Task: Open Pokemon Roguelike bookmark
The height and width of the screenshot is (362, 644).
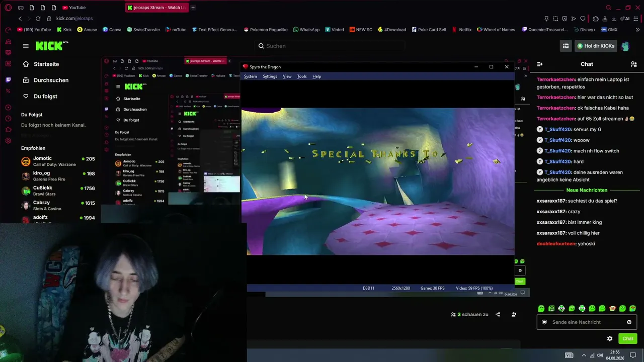Action: tap(266, 30)
